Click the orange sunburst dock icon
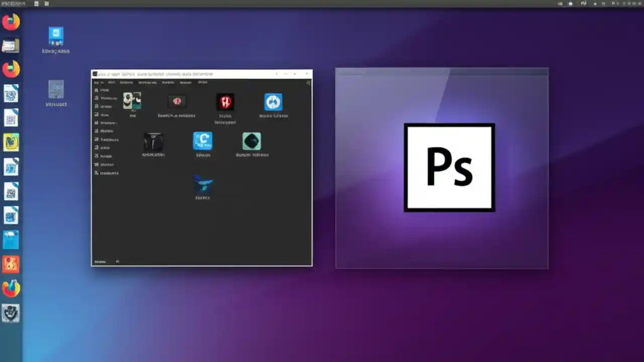This screenshot has height=362, width=644. 11,264
